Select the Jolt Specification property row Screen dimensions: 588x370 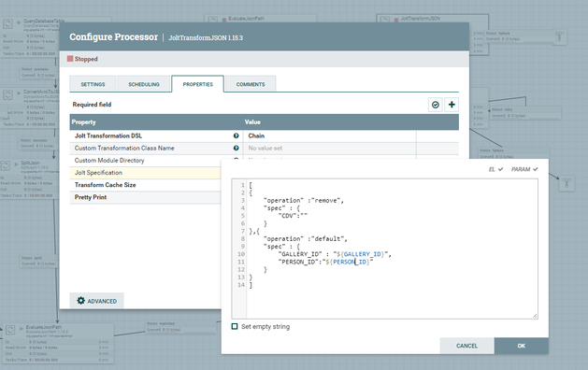(x=146, y=173)
